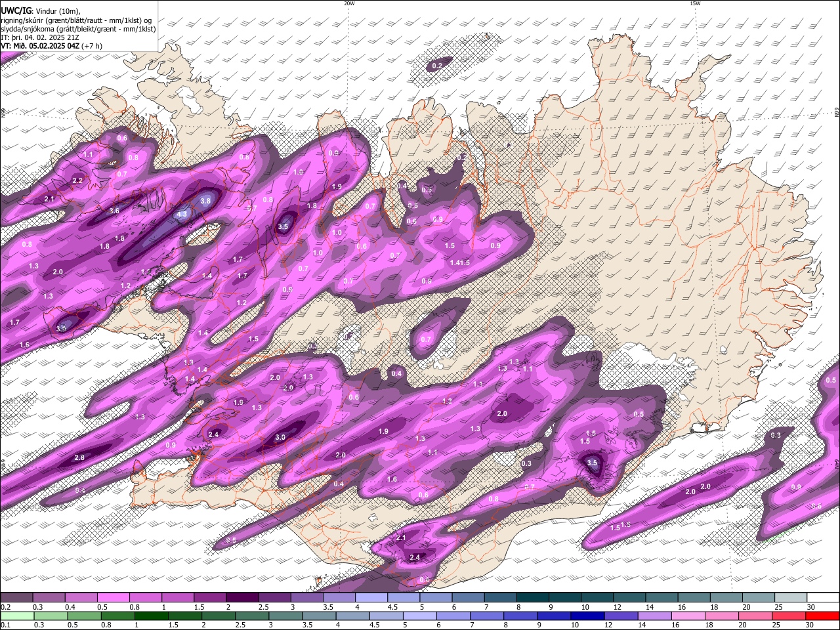This screenshot has height=630, width=840.
Task: Select the 3.0 precipitation value on the map
Action: pyautogui.click(x=280, y=437)
